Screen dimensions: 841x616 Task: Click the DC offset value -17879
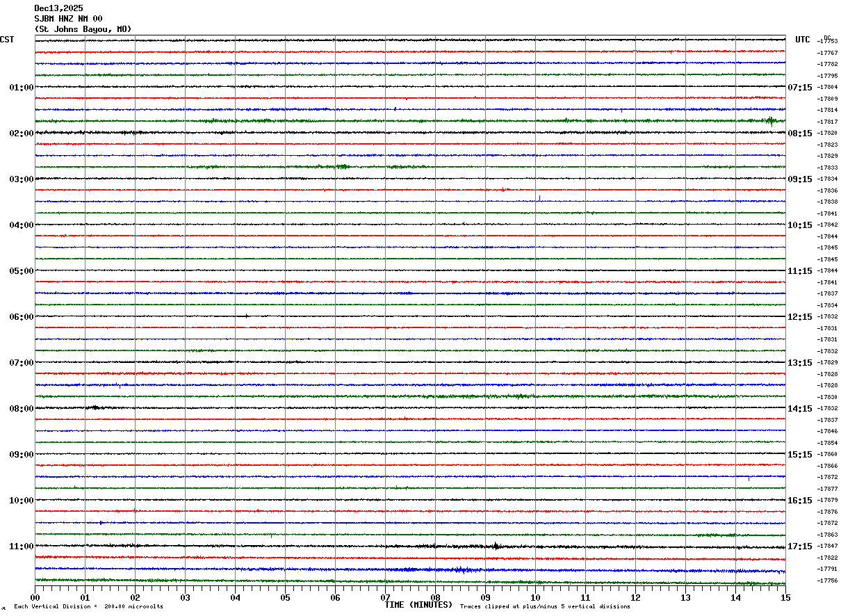(827, 500)
